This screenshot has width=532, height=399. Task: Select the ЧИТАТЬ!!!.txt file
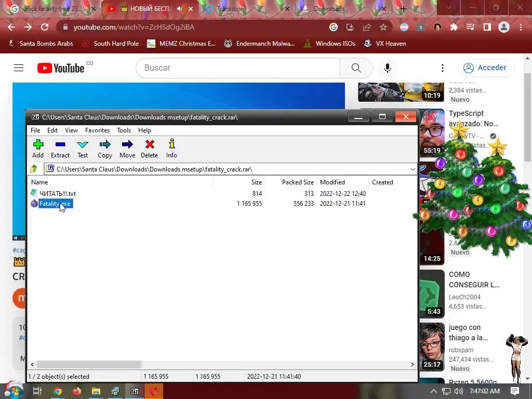click(x=57, y=193)
